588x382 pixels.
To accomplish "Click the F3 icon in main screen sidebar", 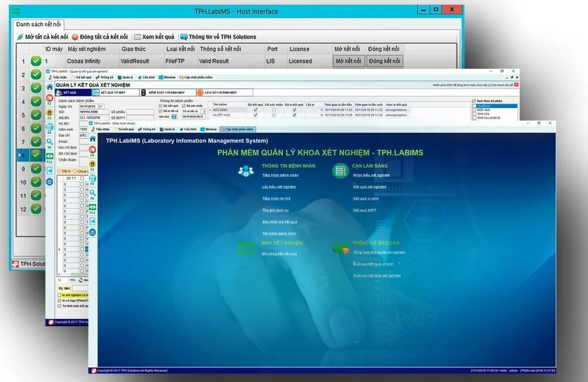I will coord(93,164).
